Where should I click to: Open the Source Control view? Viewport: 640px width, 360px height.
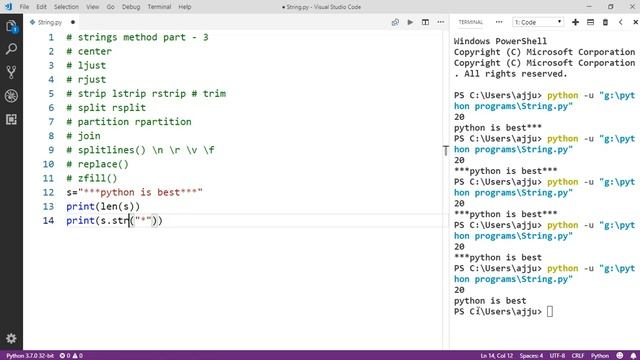click(x=11, y=72)
